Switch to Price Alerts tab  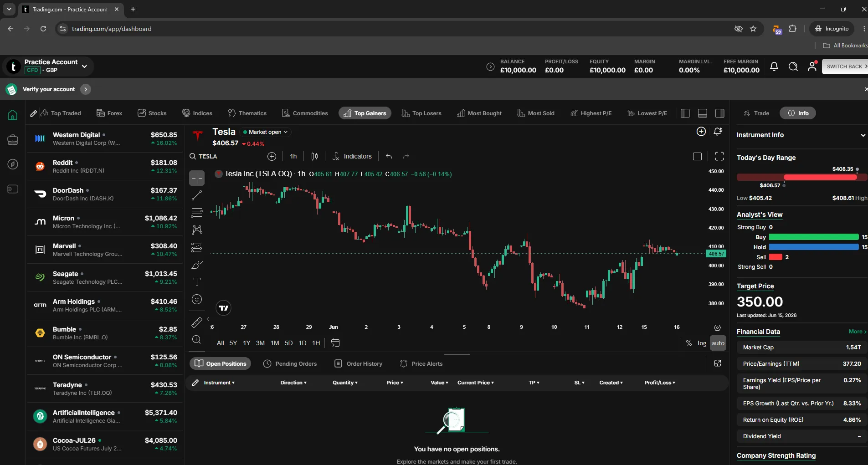[421, 363]
